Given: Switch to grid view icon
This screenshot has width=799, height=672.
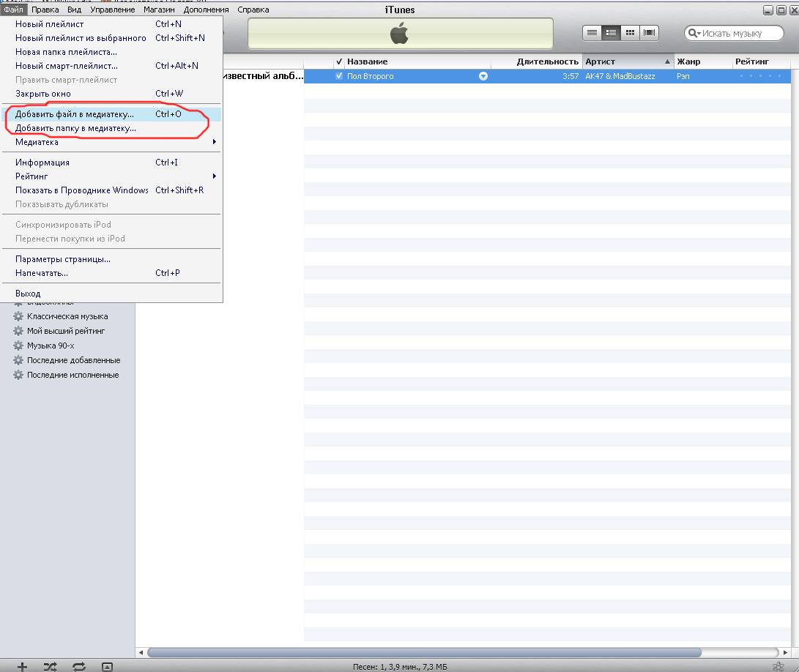Looking at the screenshot, I should click(631, 33).
